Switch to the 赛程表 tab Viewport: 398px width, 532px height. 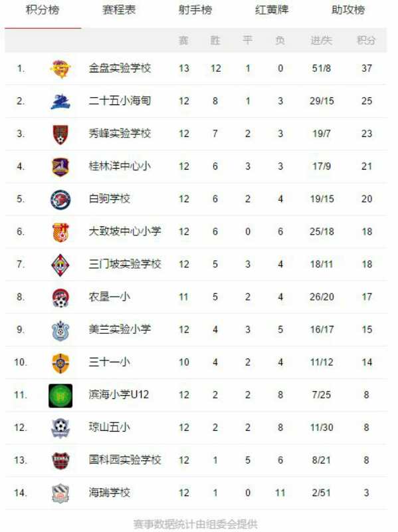pyautogui.click(x=119, y=10)
